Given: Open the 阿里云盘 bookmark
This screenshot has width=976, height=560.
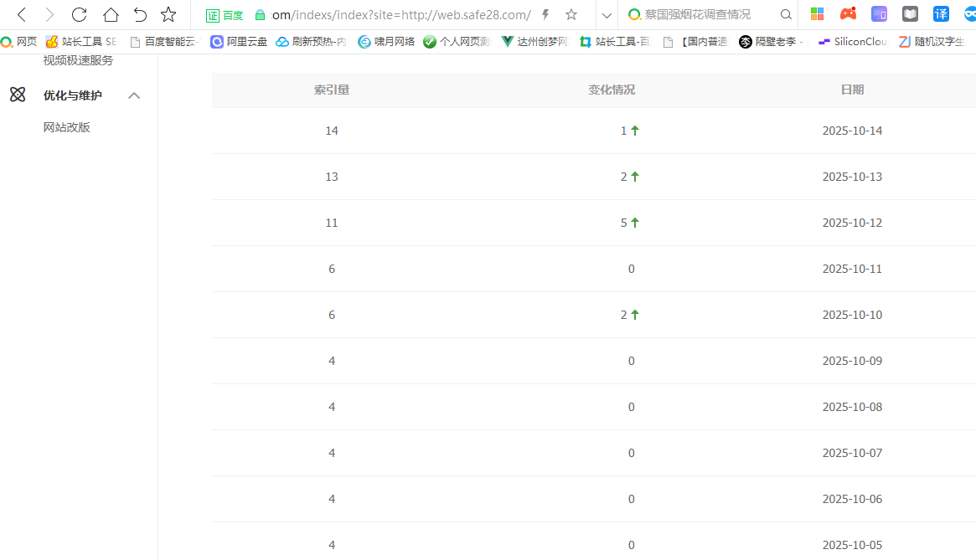Looking at the screenshot, I should pyautogui.click(x=239, y=42).
